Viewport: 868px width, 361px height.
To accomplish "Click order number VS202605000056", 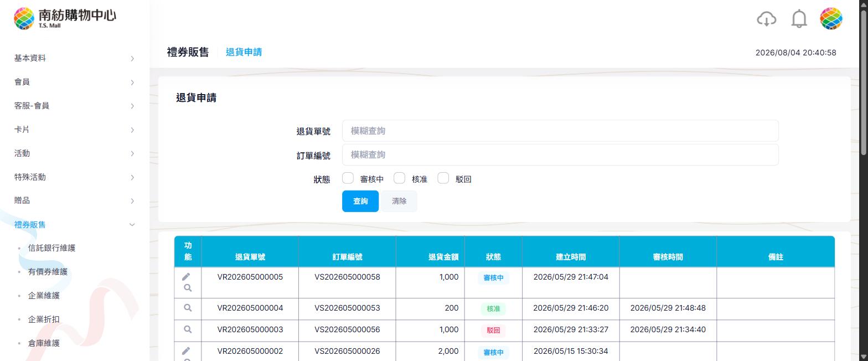I will pos(347,329).
